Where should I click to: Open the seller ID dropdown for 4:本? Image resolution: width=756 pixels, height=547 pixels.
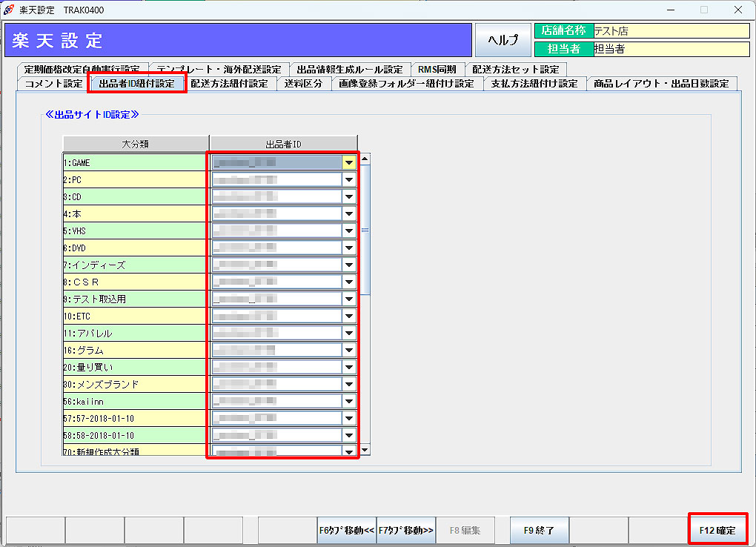pos(349,213)
